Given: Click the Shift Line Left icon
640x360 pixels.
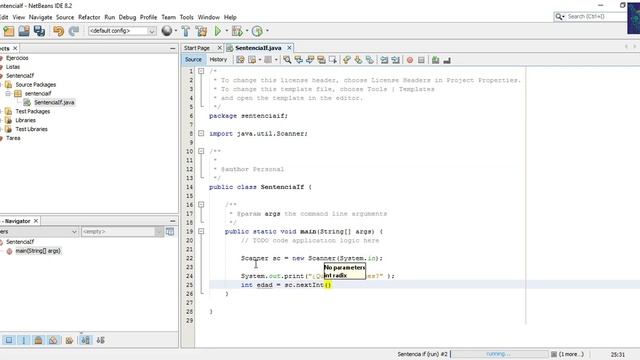Looking at the screenshot, I should 384,60.
